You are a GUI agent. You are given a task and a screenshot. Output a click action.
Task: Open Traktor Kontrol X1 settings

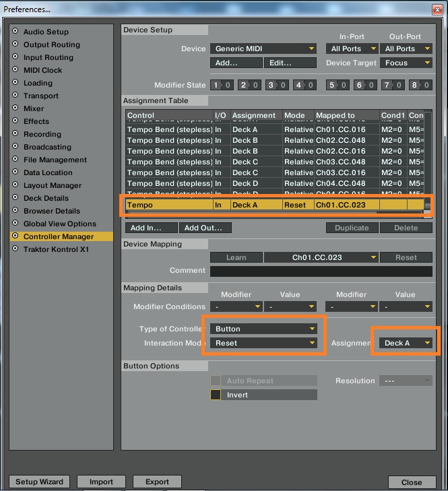[x=56, y=249]
